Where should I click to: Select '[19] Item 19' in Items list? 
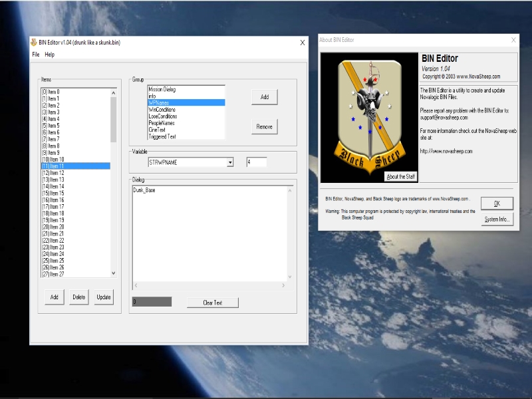[76, 220]
